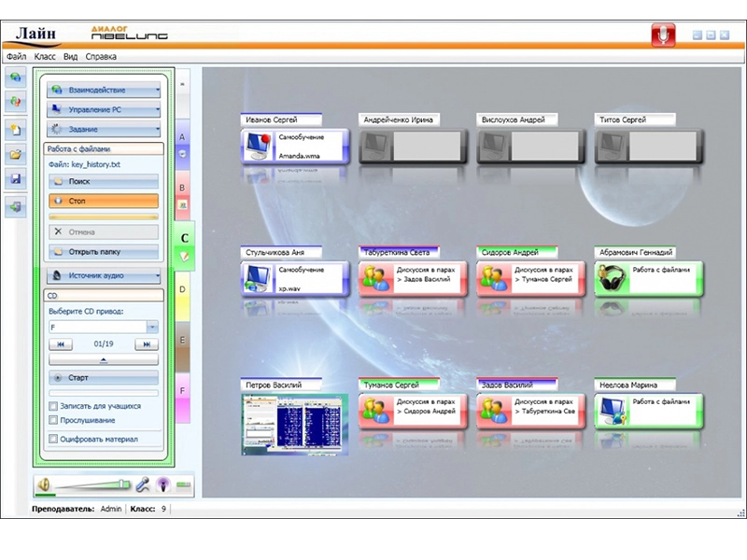Viewport: 747px width, 560px height.
Task: Click the save floppy disk icon in left sidebar
Action: pos(16,179)
